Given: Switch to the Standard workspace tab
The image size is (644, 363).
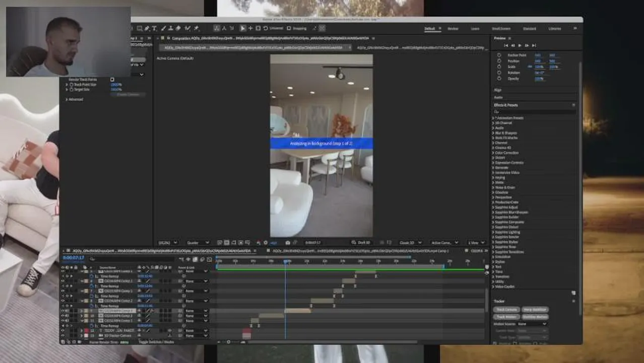Looking at the screenshot, I should [x=530, y=29].
